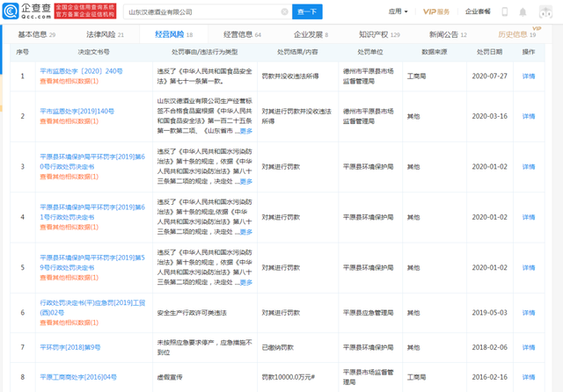Viewport: 563px width, 392px height.
Task: Open 详情 for the 2018-02-06 penalty
Action: (529, 347)
